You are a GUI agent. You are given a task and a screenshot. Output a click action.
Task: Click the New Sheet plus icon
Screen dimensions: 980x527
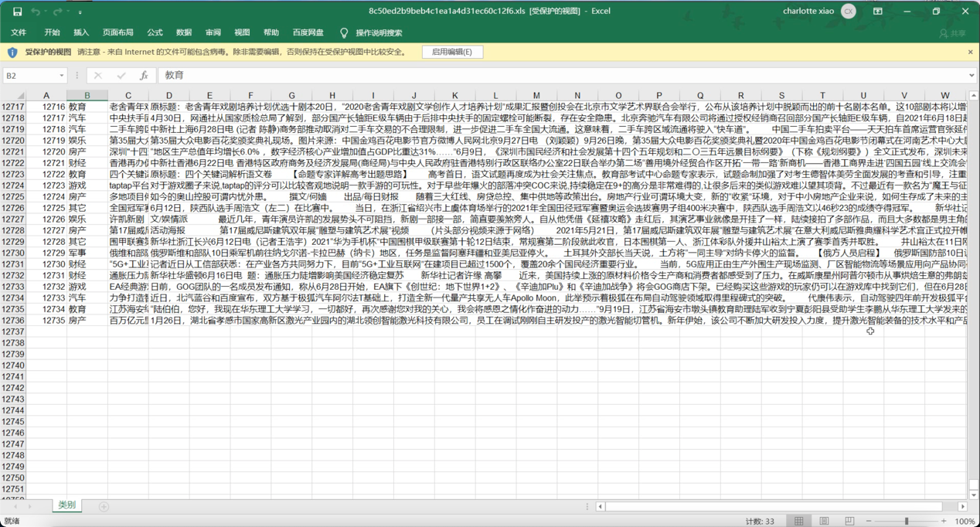(104, 507)
